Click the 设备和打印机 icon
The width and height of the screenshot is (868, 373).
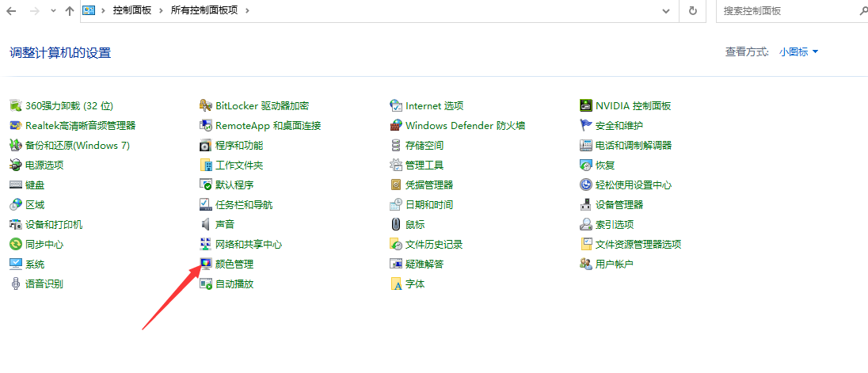(16, 225)
